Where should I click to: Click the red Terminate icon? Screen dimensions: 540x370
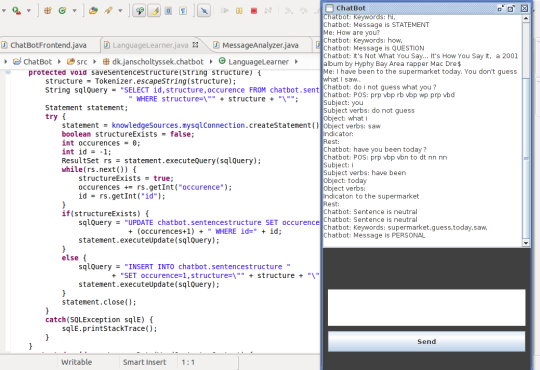coord(254,11)
